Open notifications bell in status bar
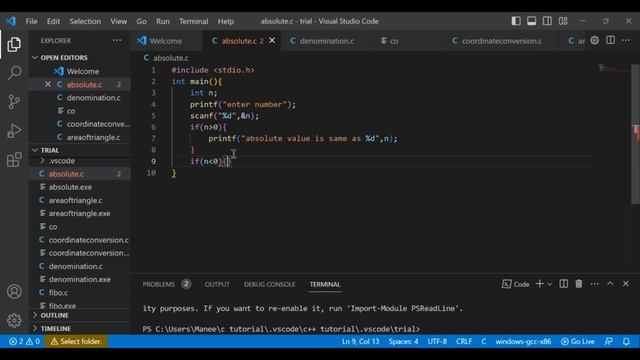The height and width of the screenshot is (360, 640). [x=626, y=341]
